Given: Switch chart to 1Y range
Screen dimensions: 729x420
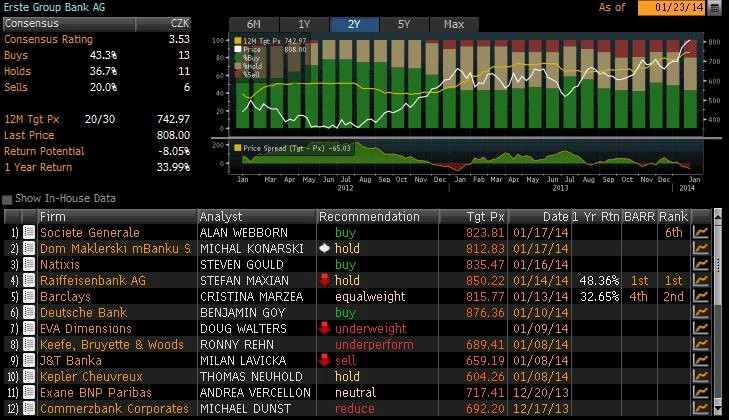Looking at the screenshot, I should (304, 24).
